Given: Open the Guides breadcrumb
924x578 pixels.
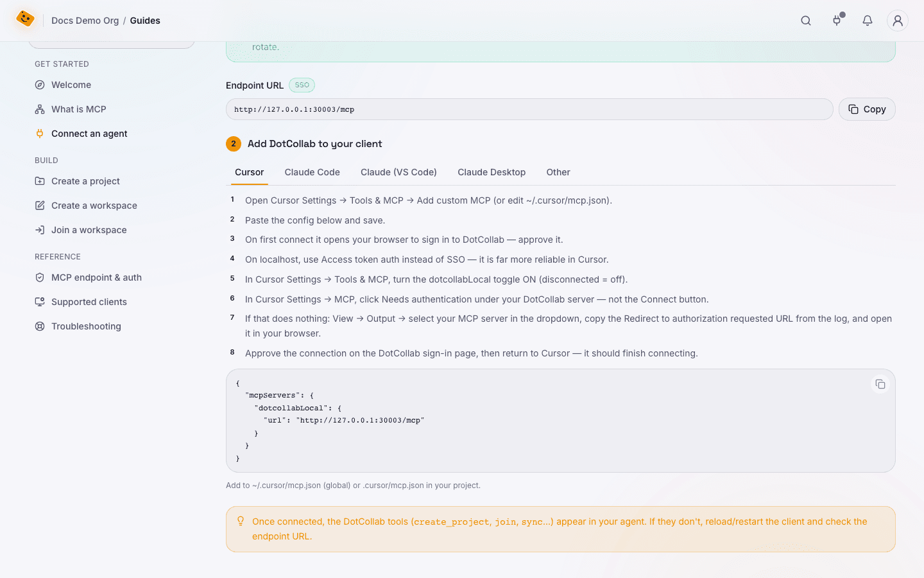Looking at the screenshot, I should [x=145, y=21].
